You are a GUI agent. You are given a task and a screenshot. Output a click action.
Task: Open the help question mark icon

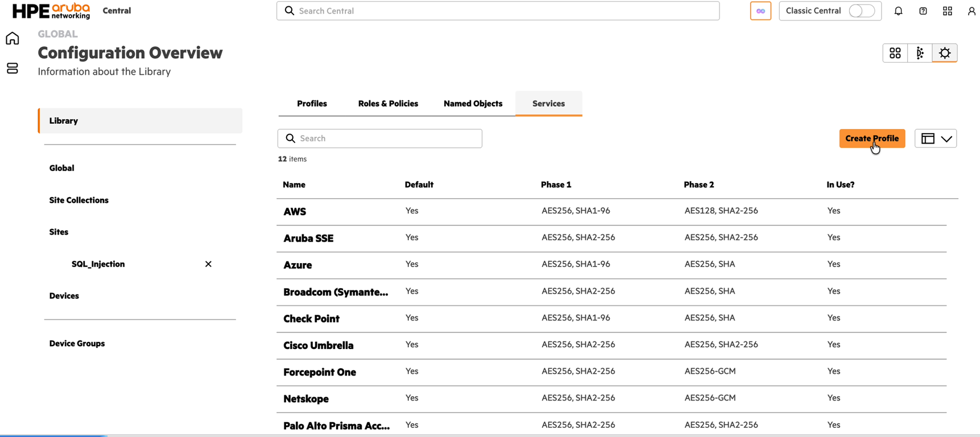923,11
